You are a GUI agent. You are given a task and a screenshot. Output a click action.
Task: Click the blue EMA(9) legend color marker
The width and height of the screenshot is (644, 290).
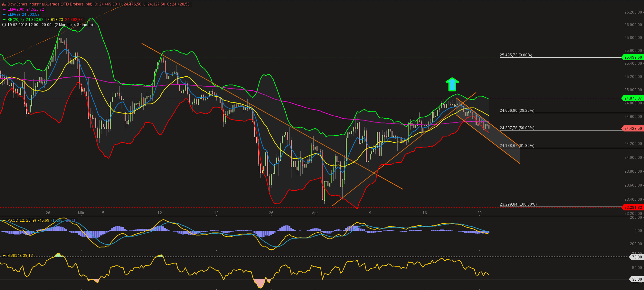[4, 15]
